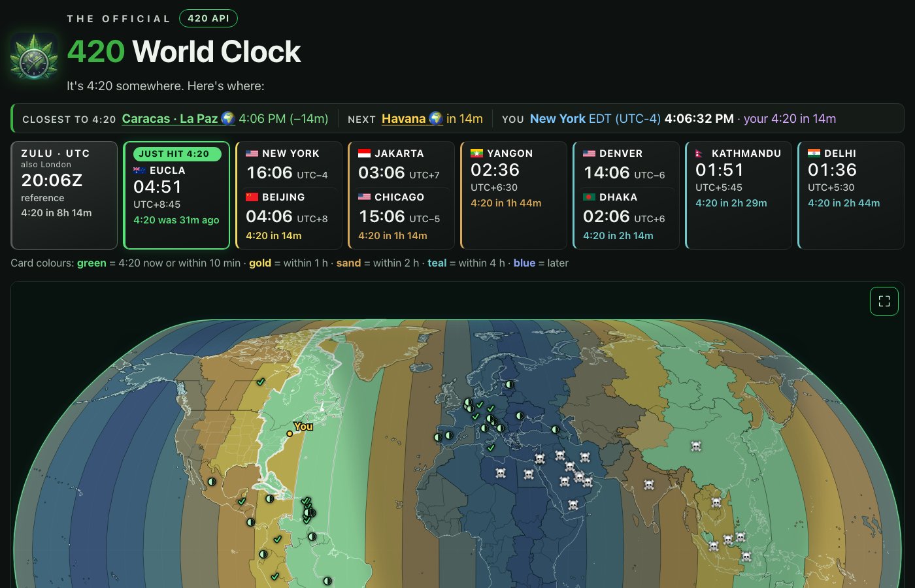Select the Nepal flag beside Kathmandu
Screen dimensions: 915x588
[x=700, y=154]
